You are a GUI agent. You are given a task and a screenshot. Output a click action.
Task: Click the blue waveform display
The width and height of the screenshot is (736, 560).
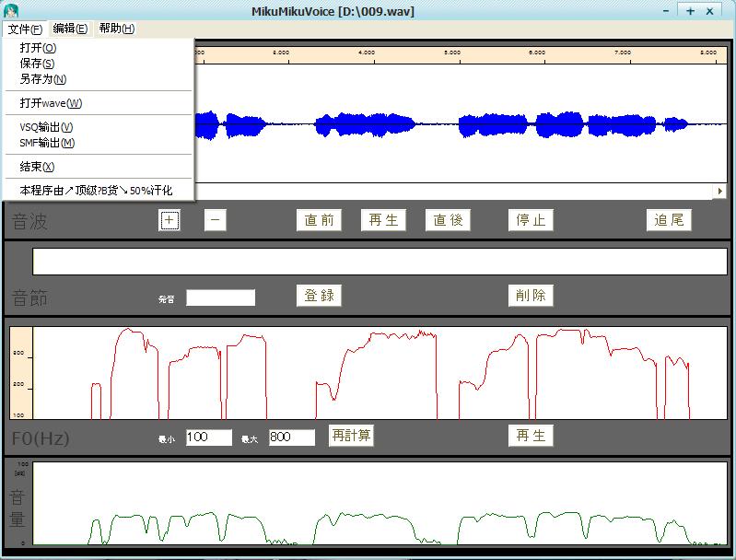tap(461, 124)
